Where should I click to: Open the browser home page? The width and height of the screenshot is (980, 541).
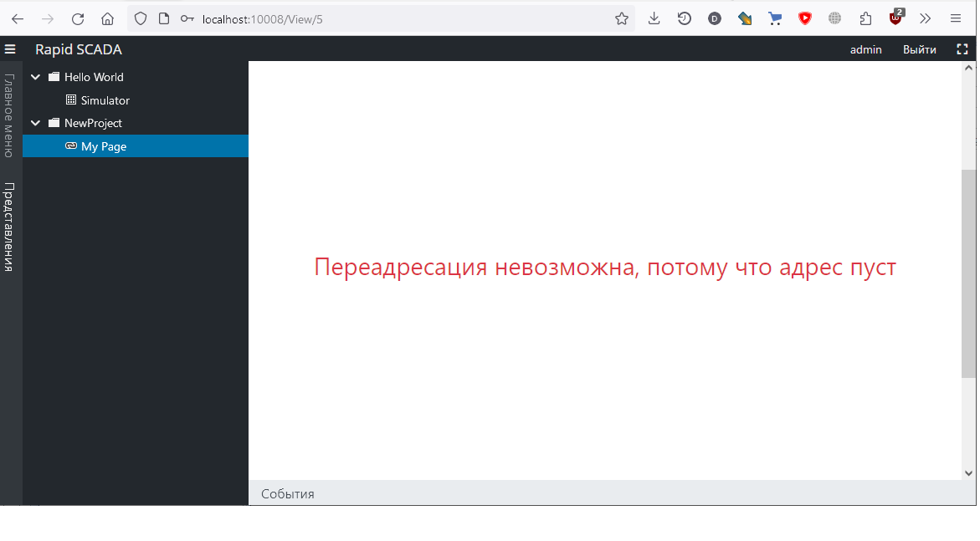pos(107,18)
